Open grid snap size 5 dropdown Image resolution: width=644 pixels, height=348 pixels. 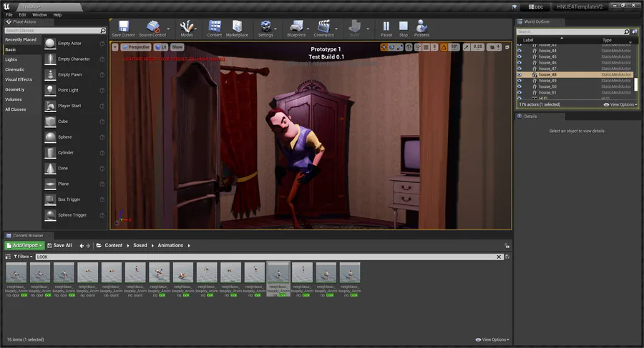[434, 47]
